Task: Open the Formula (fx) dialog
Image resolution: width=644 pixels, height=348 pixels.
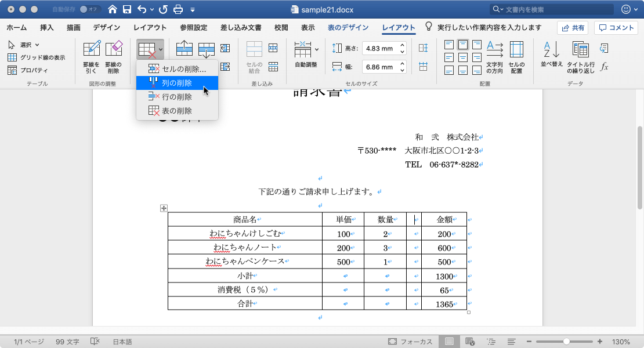Action: (604, 67)
